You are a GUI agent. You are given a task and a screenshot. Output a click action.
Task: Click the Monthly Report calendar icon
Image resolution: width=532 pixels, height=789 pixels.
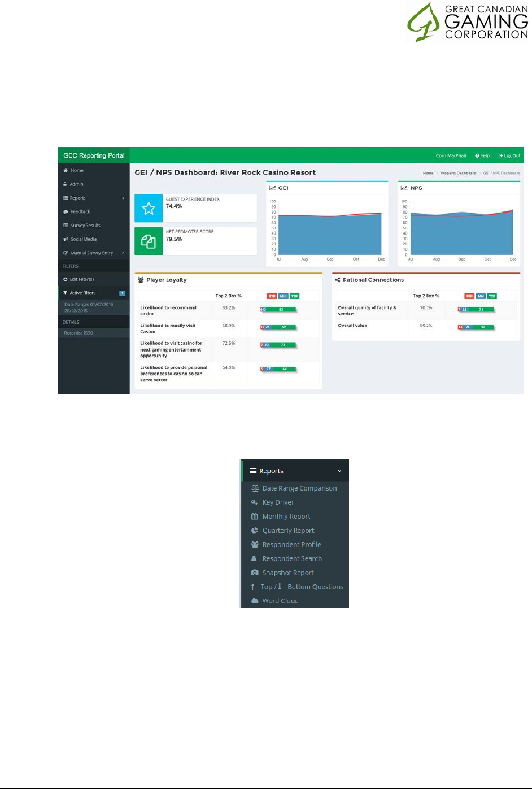click(255, 517)
